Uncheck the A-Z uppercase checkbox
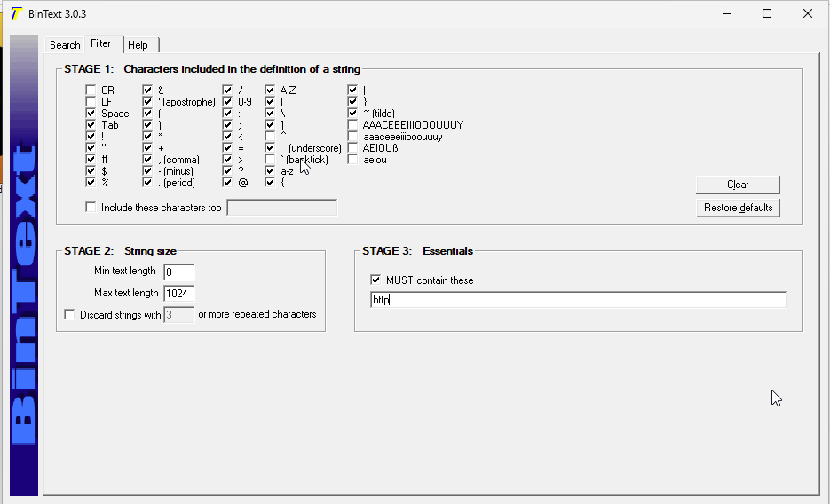 click(x=270, y=90)
